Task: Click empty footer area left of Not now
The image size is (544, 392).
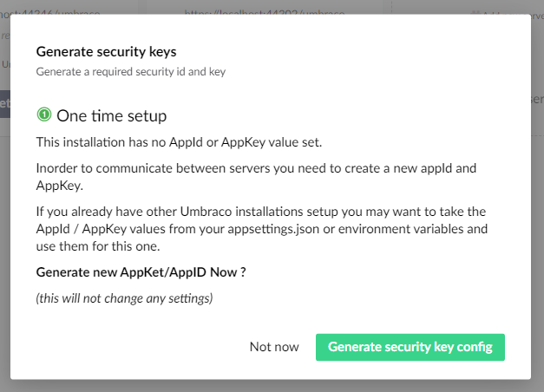Action: [x=139, y=347]
